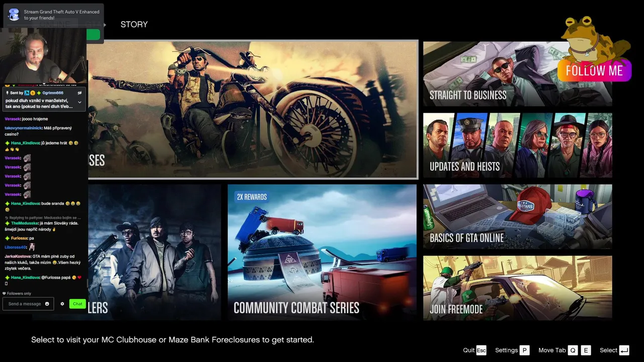The height and width of the screenshot is (362, 644).
Task: Click the streamer webcam feed
Action: tap(44, 55)
